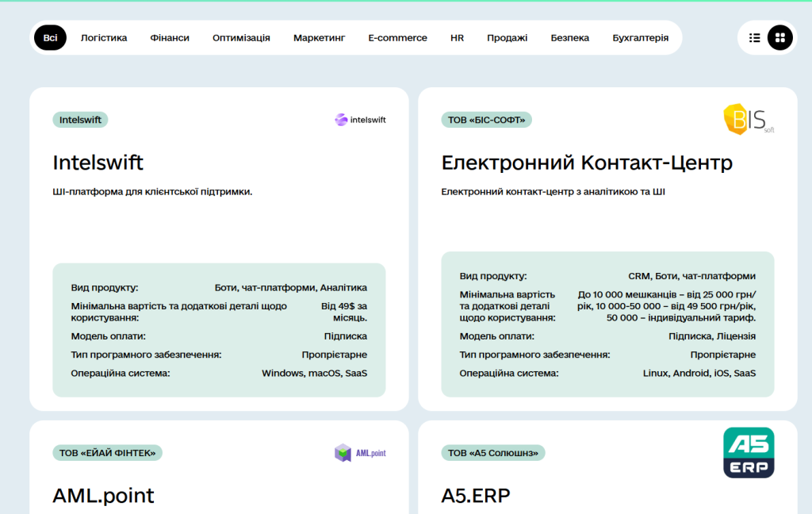The height and width of the screenshot is (514, 812).
Task: Enable the «Безпека» category filter
Action: point(569,37)
